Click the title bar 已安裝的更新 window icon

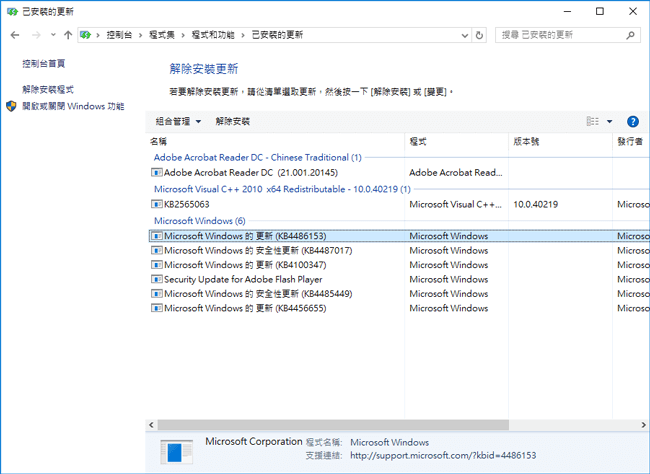[12, 12]
